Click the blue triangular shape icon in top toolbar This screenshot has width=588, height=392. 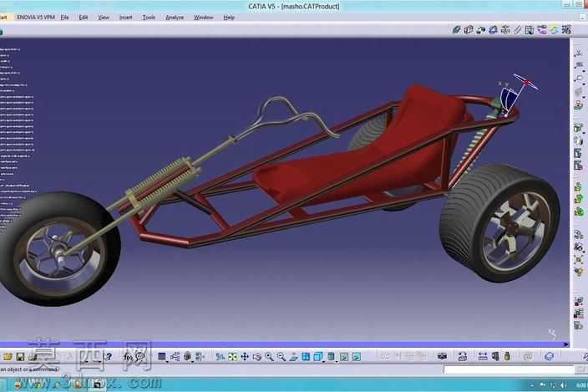click(x=493, y=29)
